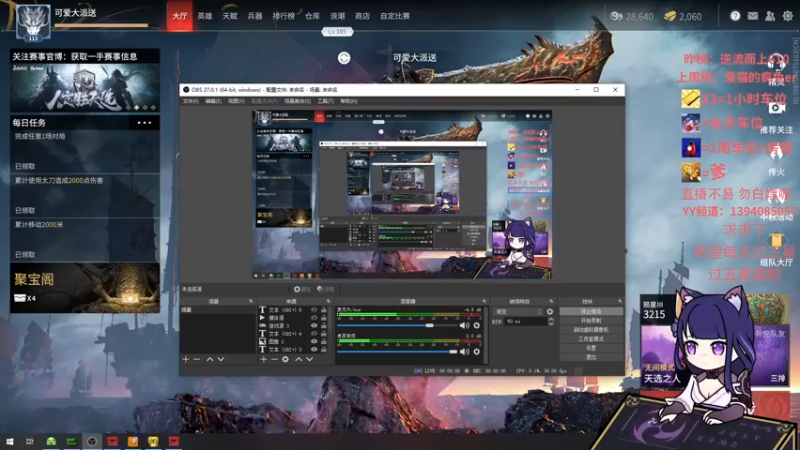Open the 天选之人 game mode card
The image size is (800, 450).
click(662, 355)
